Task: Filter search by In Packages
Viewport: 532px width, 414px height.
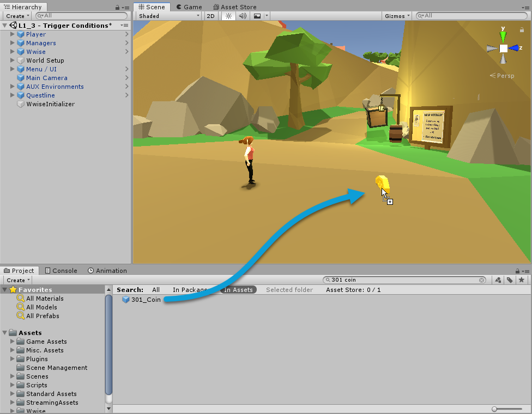Action: [x=190, y=290]
